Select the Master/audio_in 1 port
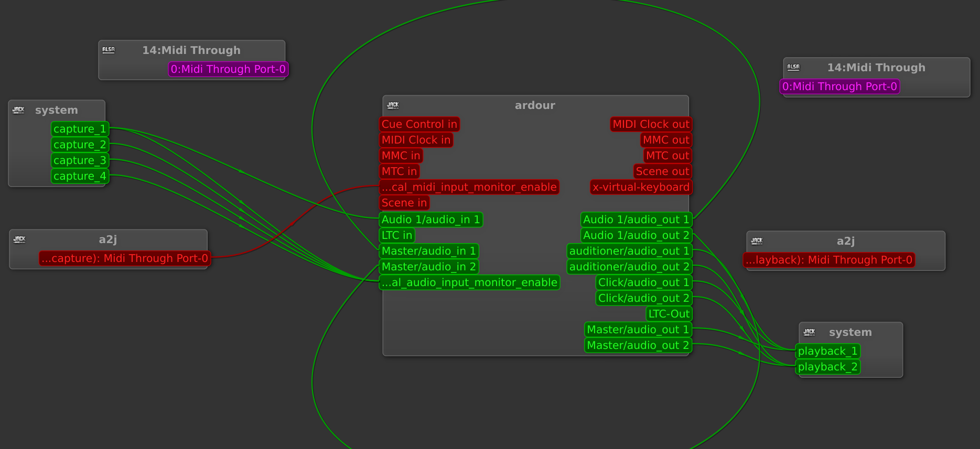The image size is (980, 449). [x=429, y=251]
